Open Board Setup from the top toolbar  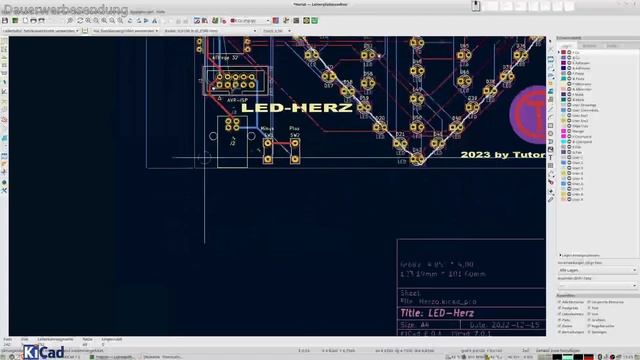(15, 20)
